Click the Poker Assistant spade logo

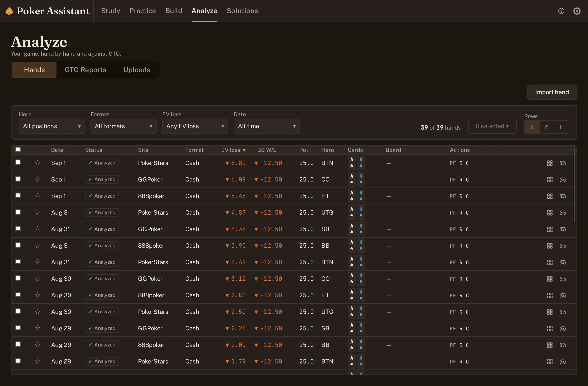tap(9, 11)
